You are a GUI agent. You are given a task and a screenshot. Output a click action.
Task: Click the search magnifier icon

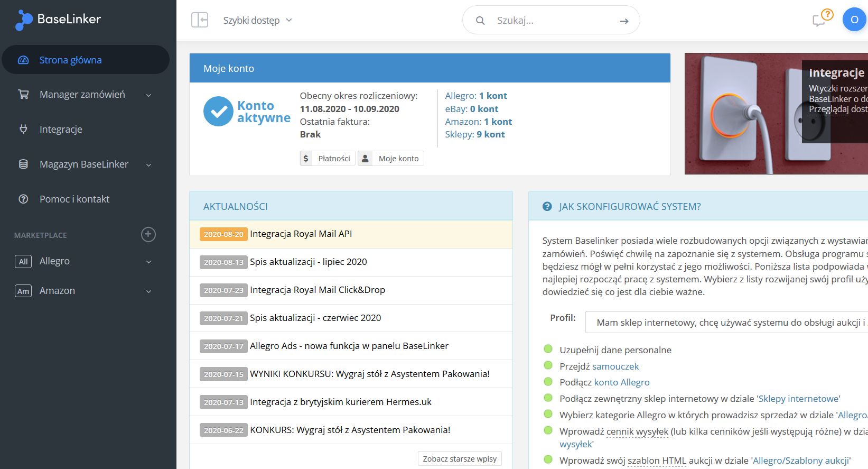click(480, 21)
